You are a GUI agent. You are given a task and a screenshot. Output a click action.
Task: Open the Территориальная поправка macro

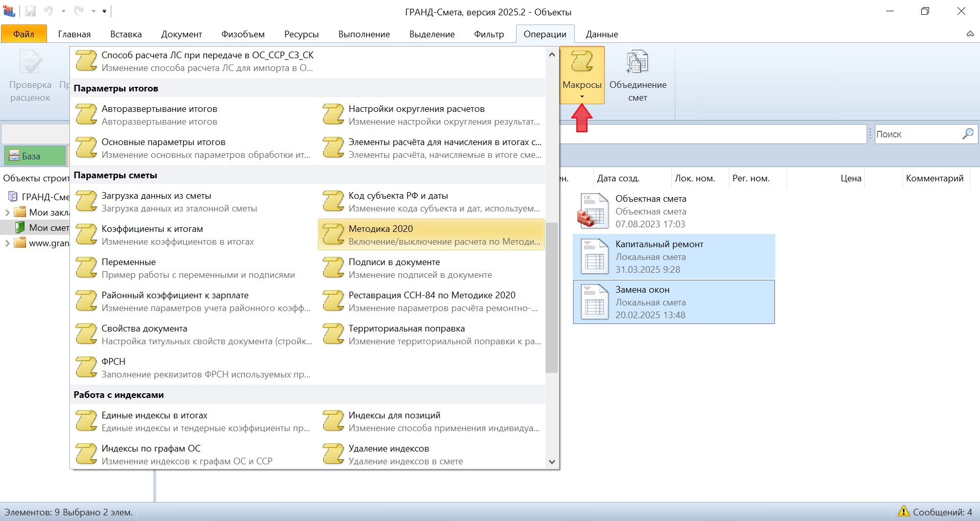click(x=431, y=335)
